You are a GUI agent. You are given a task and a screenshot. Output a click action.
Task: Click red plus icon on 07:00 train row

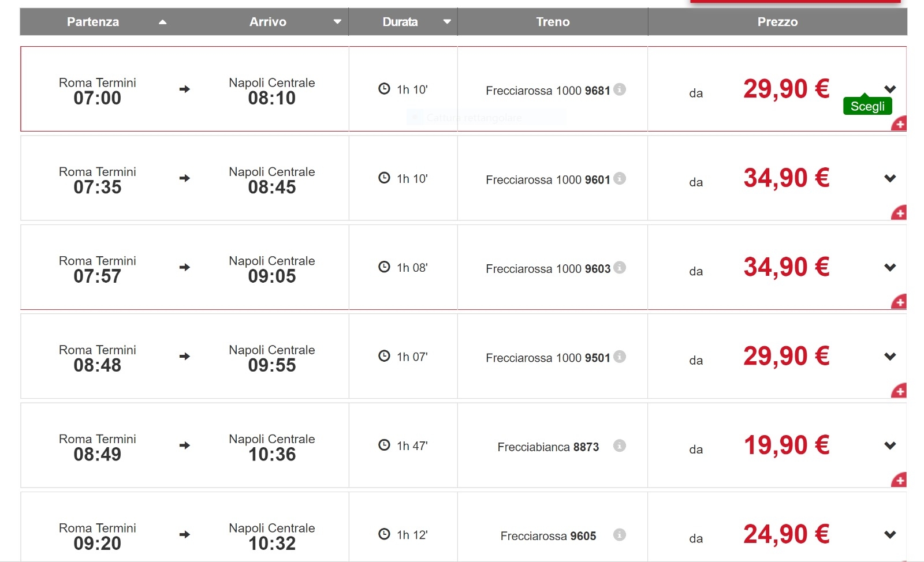pos(899,123)
